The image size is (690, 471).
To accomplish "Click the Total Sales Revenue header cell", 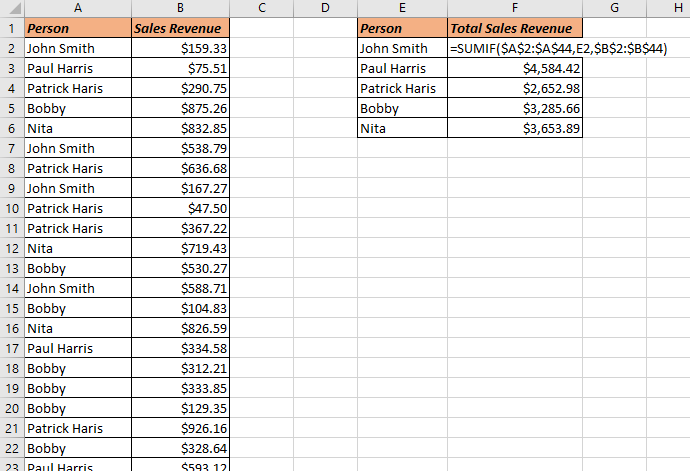I will click(x=514, y=28).
